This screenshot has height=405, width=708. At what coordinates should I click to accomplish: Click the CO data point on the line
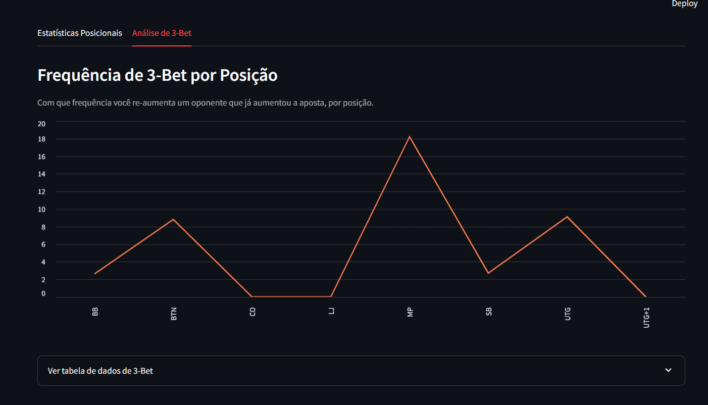253,296
